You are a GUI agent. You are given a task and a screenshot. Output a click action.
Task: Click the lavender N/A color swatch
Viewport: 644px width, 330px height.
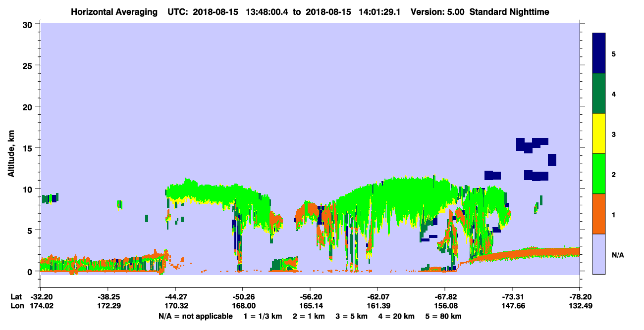pos(599,254)
